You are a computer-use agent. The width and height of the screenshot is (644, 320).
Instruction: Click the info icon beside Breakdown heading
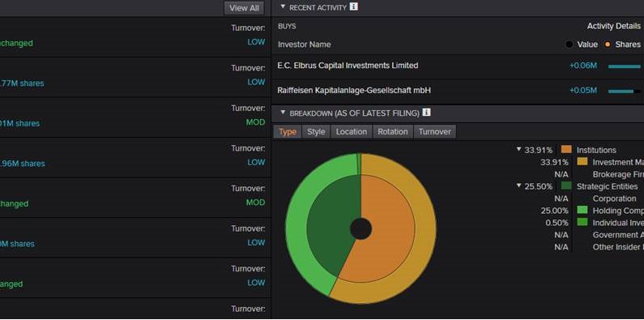[426, 112]
